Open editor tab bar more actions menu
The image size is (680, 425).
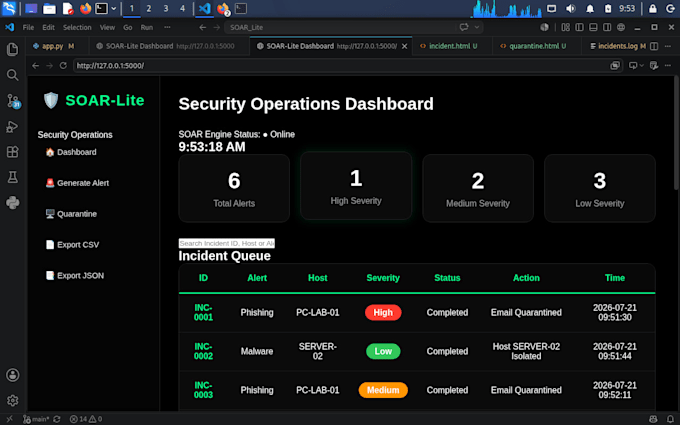click(x=668, y=46)
